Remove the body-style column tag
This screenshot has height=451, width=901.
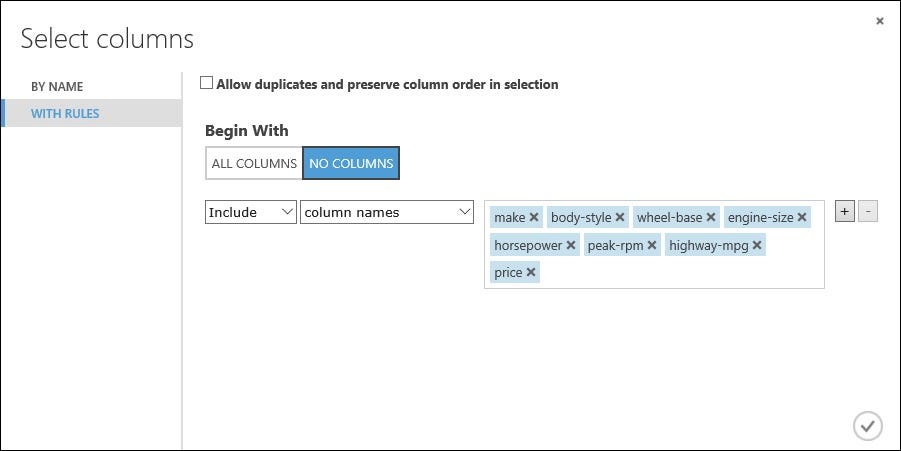click(620, 217)
